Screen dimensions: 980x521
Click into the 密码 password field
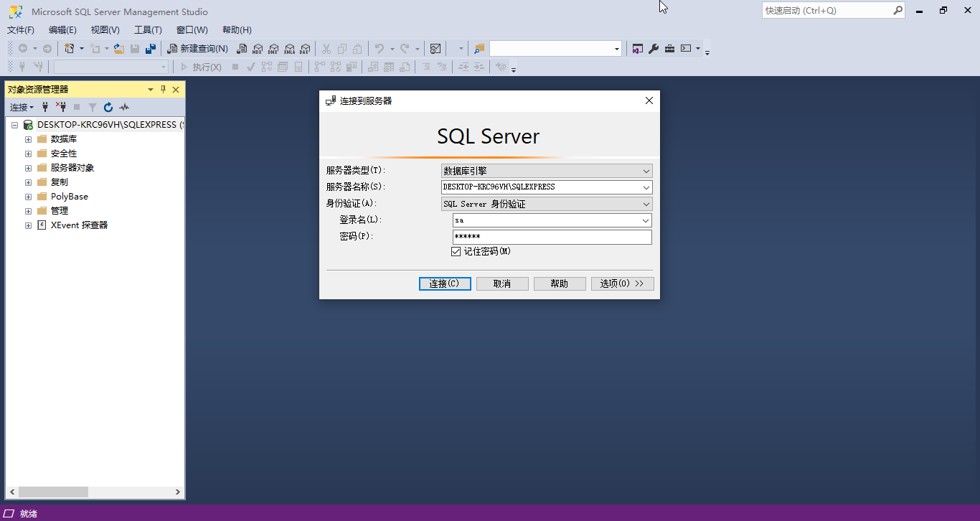552,237
